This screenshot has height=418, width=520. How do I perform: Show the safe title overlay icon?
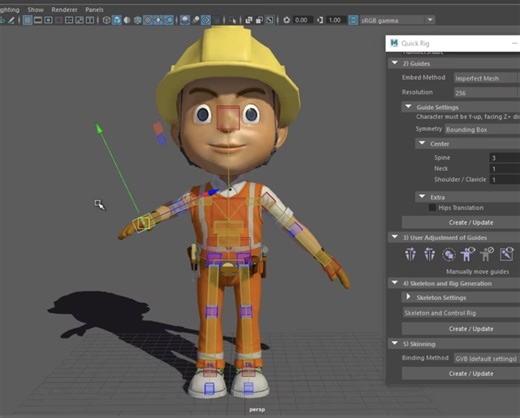90,20
